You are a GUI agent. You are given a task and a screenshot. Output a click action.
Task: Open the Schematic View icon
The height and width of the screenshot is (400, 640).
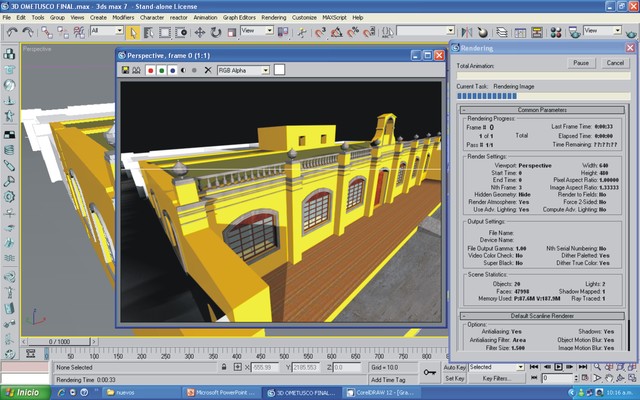[x=536, y=32]
